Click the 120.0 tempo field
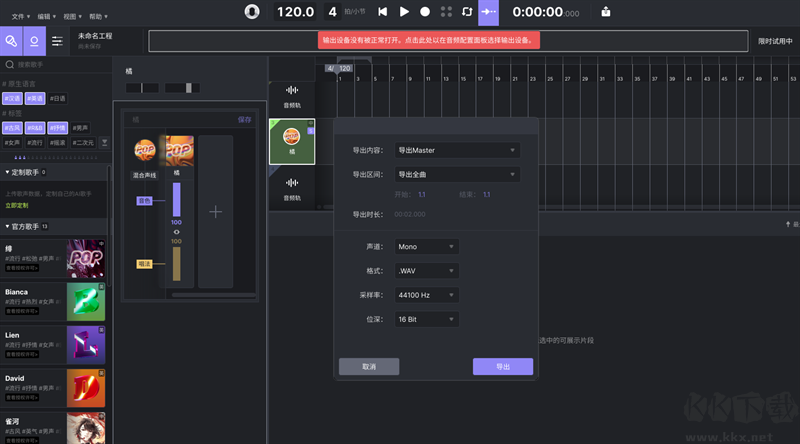The height and width of the screenshot is (444, 800). pos(295,12)
